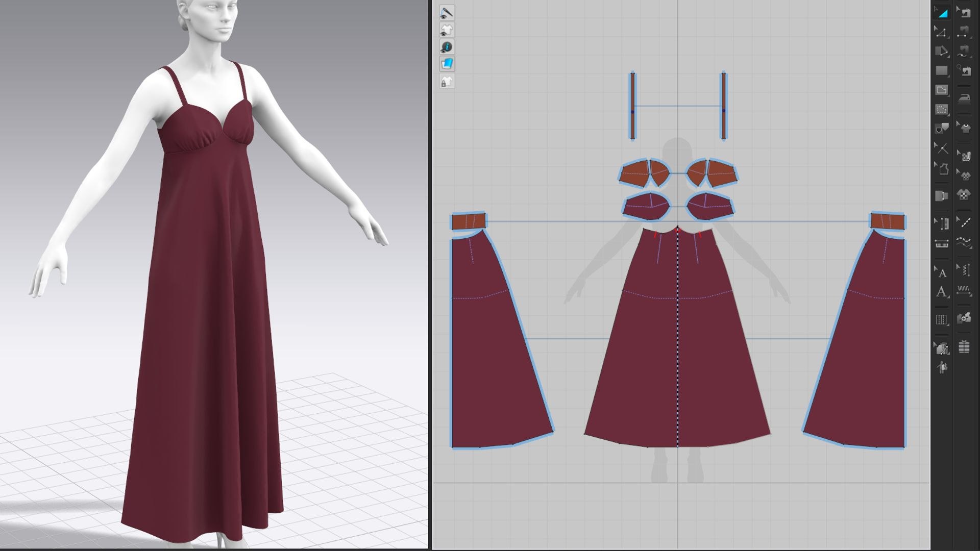980x551 pixels.
Task: Choose the Free Sewing curved-line tool
Action: [x=964, y=51]
